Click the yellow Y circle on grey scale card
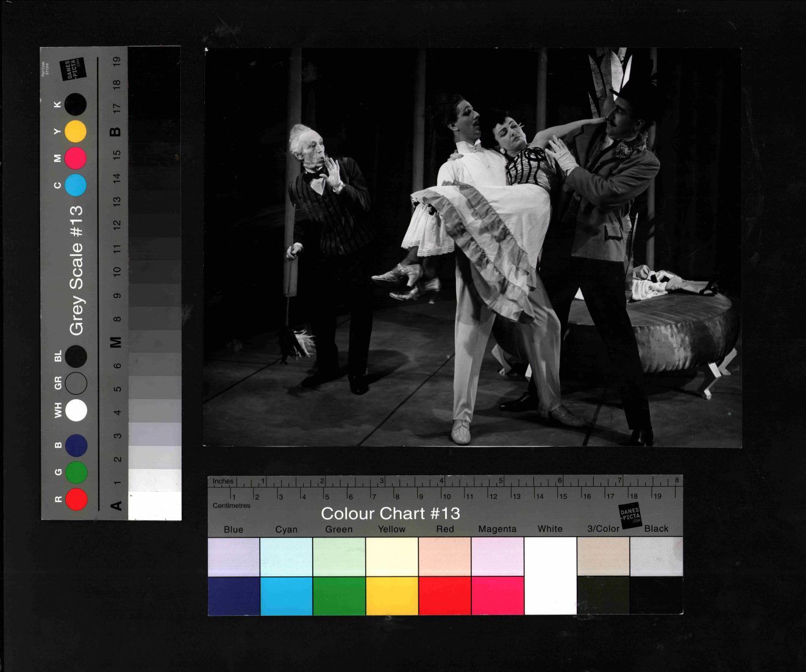The height and width of the screenshot is (672, 806). (76, 132)
